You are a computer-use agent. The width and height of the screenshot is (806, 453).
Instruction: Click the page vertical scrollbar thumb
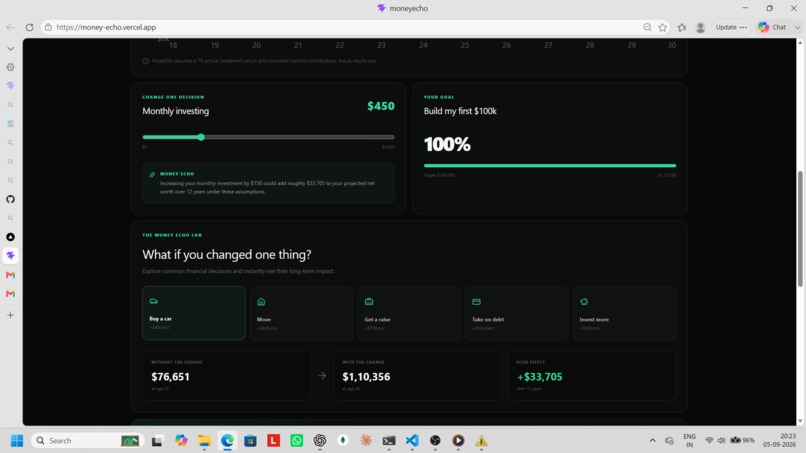(x=800, y=229)
